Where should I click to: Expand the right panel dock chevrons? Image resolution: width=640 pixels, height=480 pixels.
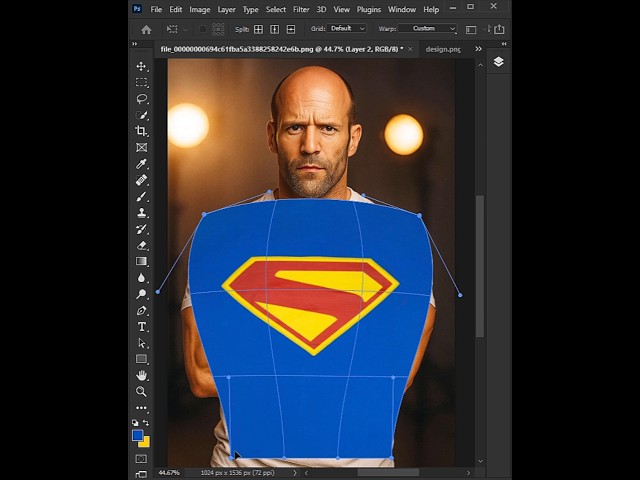(504, 44)
